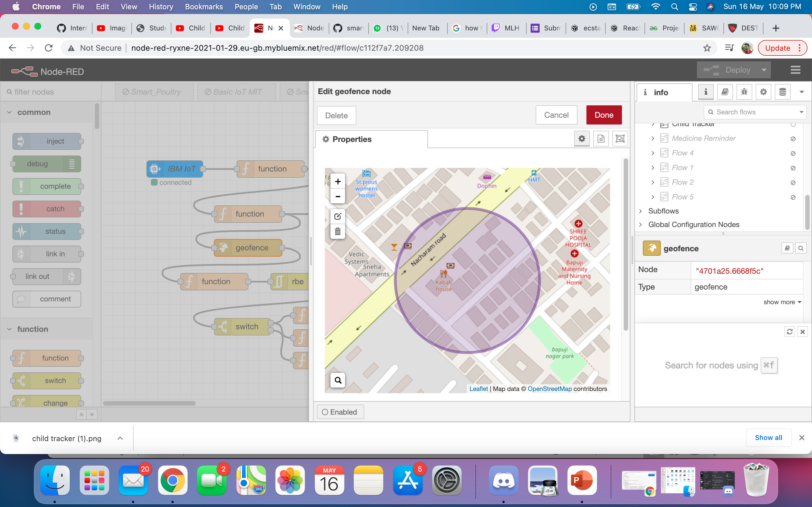Click the map zoom in button
This screenshot has height=507, width=812.
pyautogui.click(x=337, y=181)
